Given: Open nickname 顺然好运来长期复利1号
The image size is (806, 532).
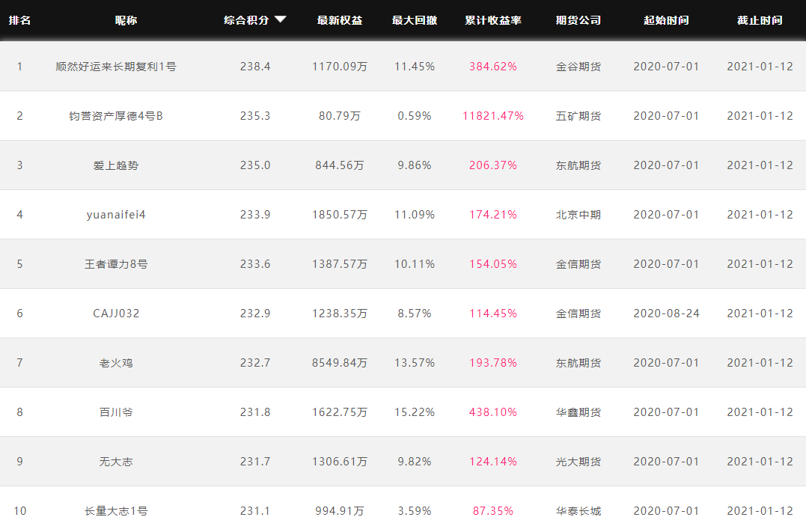Looking at the screenshot, I should coord(116,67).
